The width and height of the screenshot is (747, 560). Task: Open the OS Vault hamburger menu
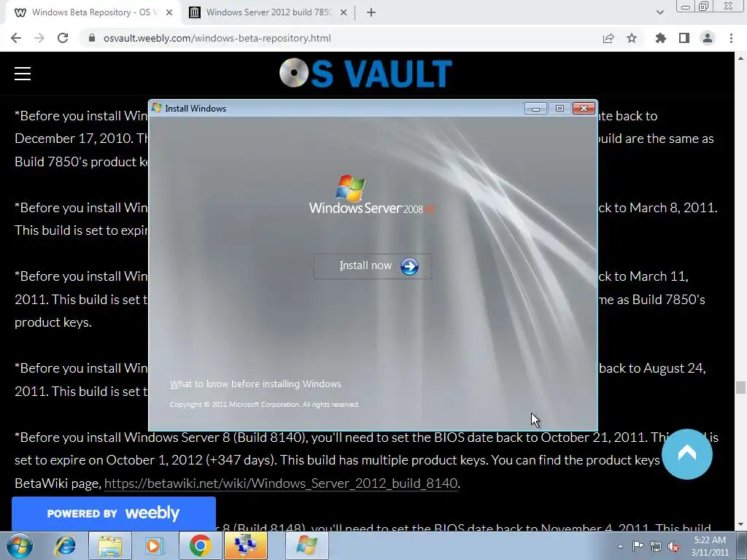coord(23,74)
